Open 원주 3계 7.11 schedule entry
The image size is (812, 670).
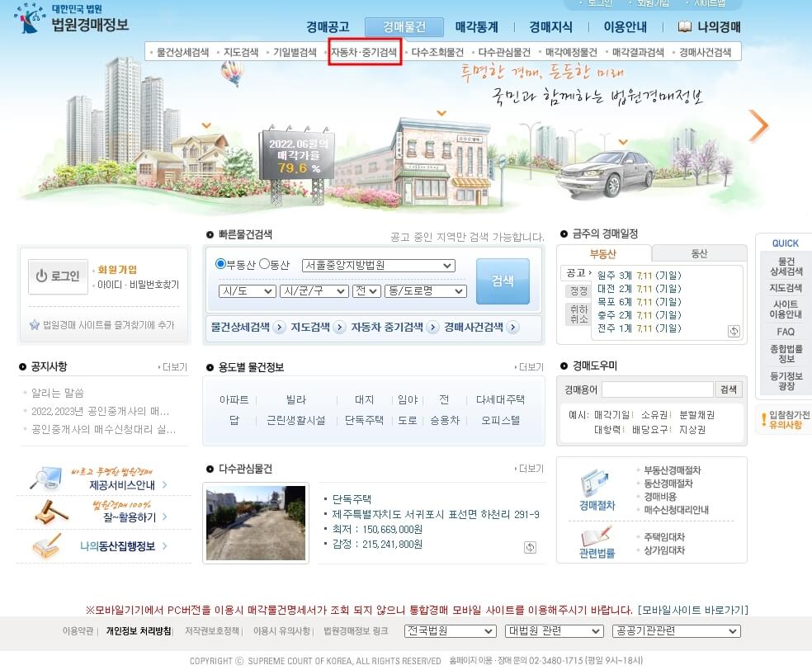pyautogui.click(x=639, y=275)
